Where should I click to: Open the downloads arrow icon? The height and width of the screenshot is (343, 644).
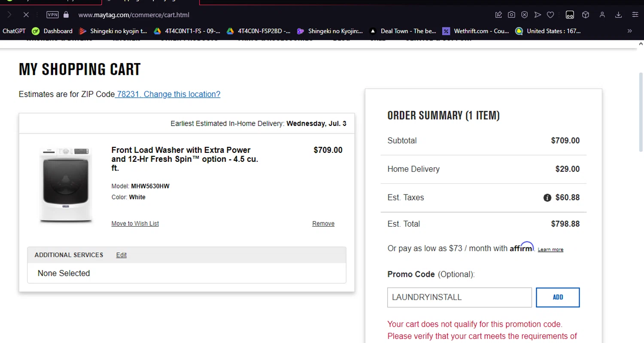click(618, 15)
